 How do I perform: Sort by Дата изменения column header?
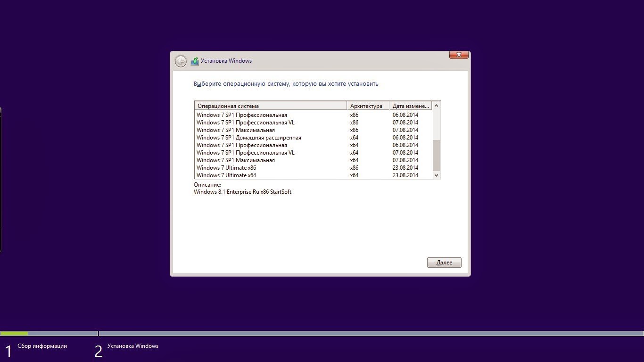click(x=411, y=106)
